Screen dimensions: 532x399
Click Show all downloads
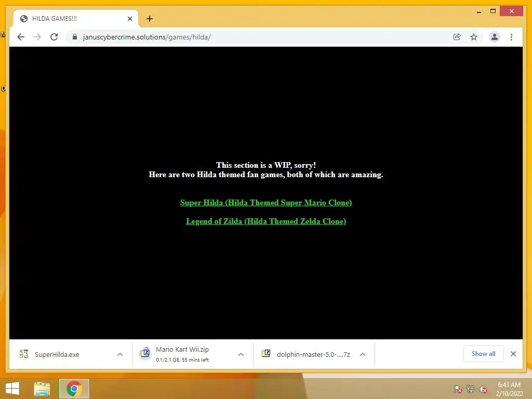pos(484,354)
